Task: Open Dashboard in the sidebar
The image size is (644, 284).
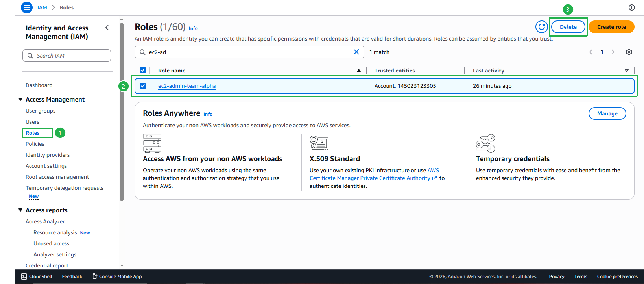Action: [x=39, y=85]
